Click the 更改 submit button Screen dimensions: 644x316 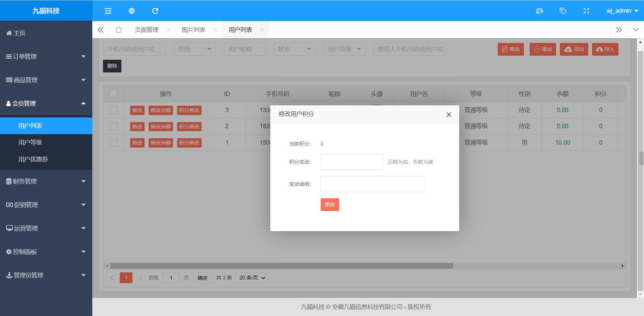(330, 205)
